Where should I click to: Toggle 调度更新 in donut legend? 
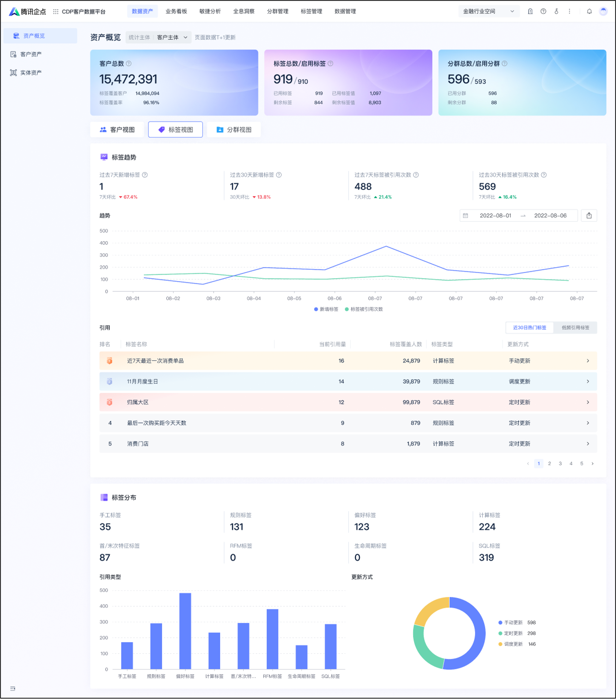tap(517, 644)
